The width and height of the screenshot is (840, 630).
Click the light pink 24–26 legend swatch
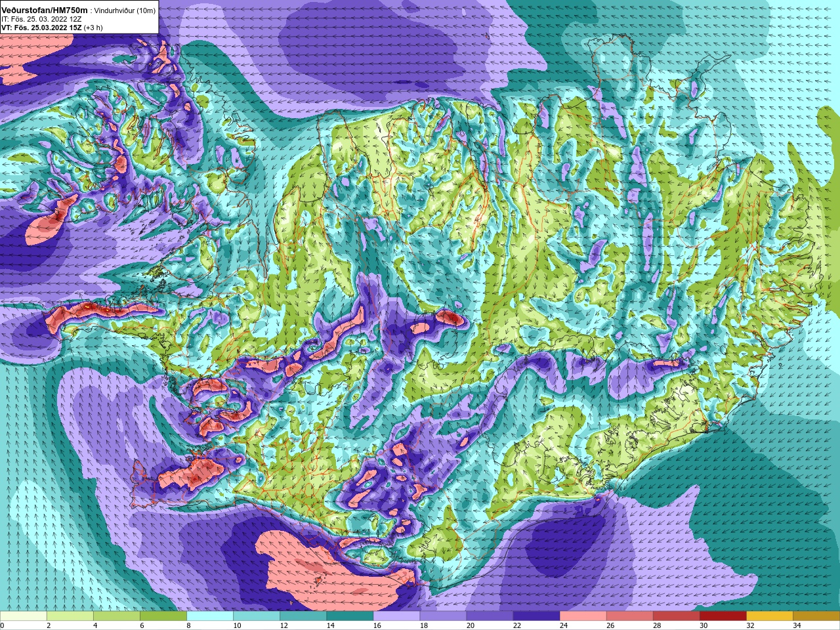(x=583, y=617)
